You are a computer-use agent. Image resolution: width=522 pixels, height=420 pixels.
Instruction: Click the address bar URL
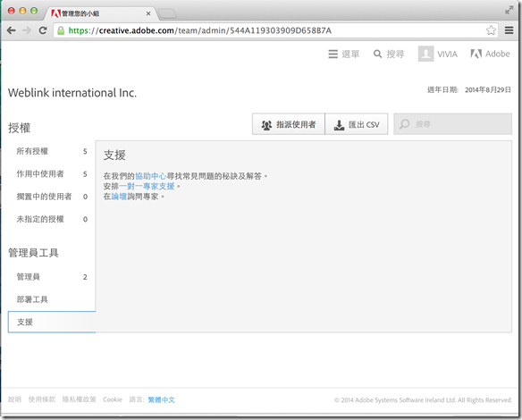pos(199,30)
